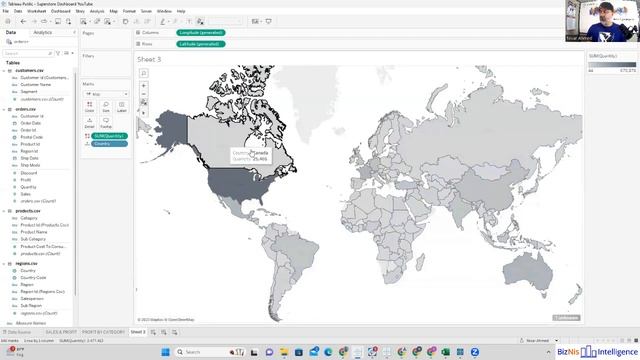
Task: Click the Country pill in Marks
Action: (x=109, y=144)
